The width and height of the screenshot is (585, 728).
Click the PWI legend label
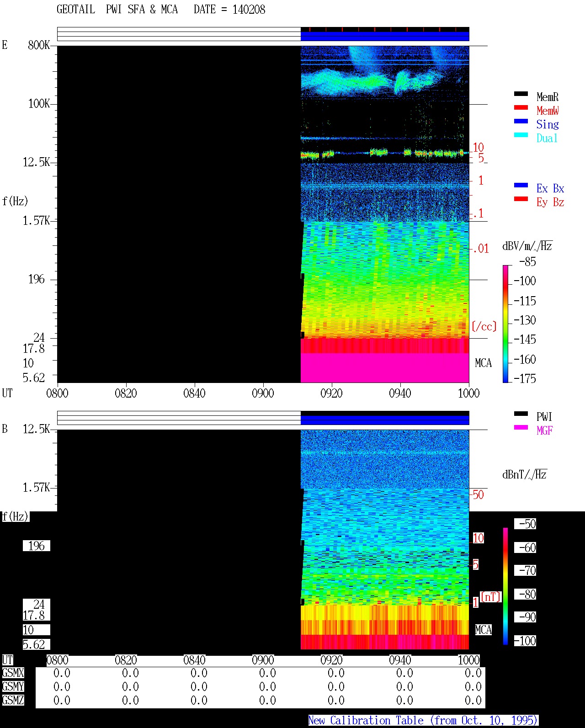click(x=544, y=417)
